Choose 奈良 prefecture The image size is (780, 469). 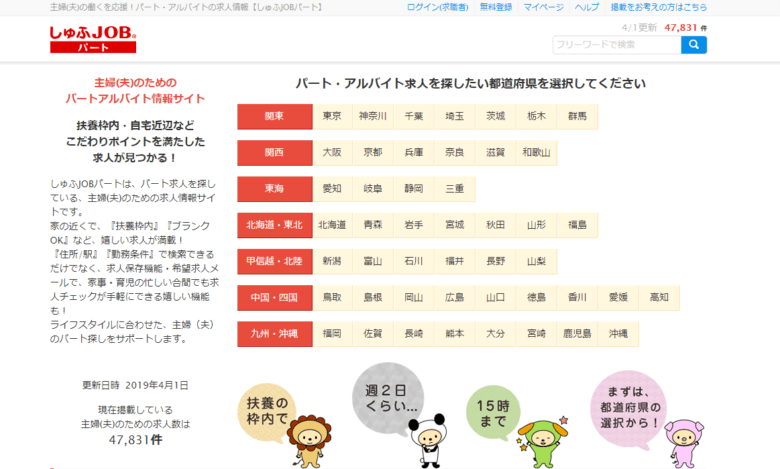[x=455, y=153]
